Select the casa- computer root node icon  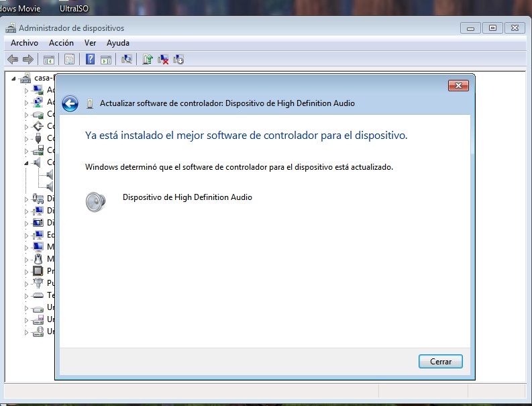(25, 78)
